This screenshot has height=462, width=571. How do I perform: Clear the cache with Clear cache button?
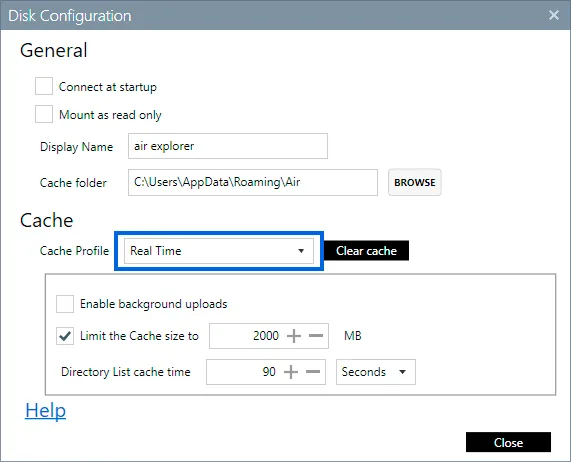[366, 250]
